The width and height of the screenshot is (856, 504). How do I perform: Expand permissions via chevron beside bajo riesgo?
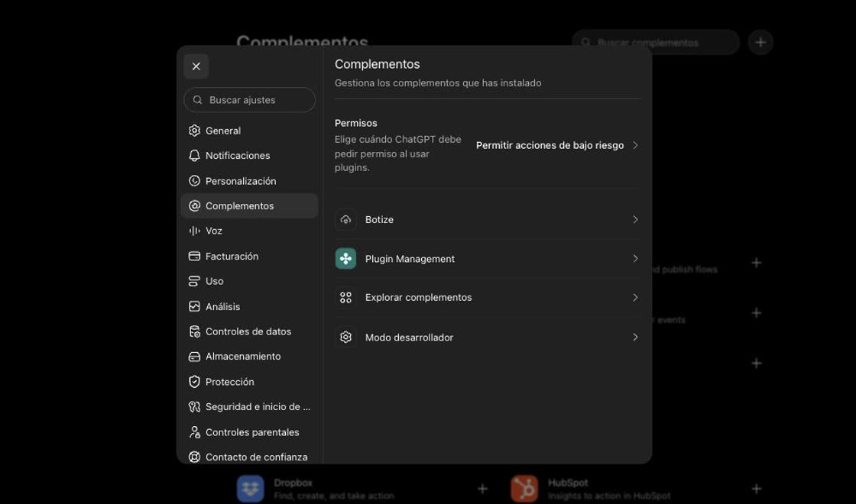(x=635, y=145)
